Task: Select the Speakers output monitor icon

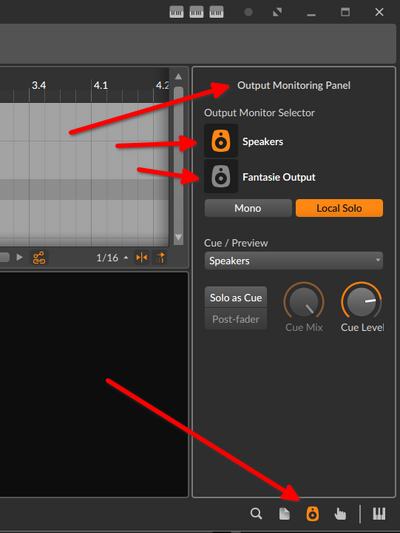Action: click(221, 141)
